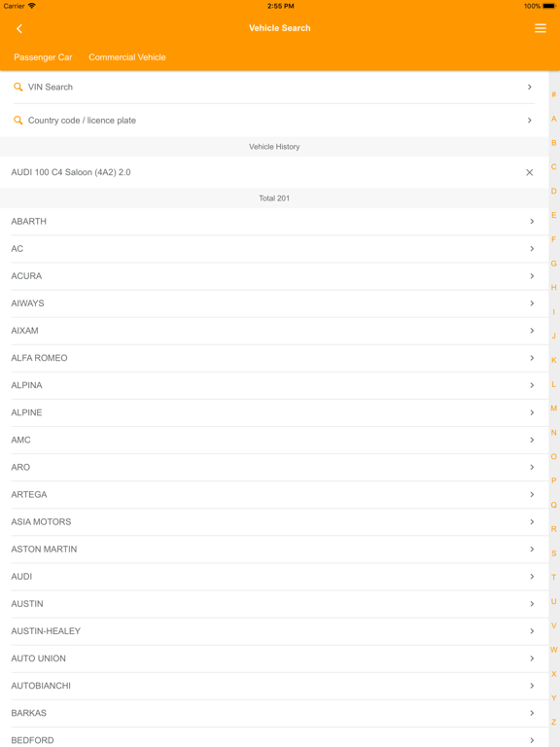Expand Country code licence plate chevron
This screenshot has width=560, height=747.
pyautogui.click(x=530, y=120)
